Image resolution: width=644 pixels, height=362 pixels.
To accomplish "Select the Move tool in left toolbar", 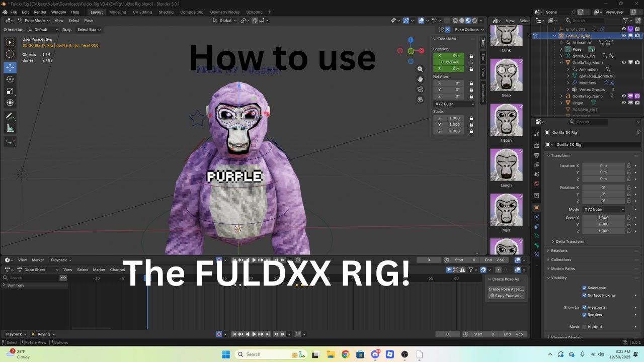I will click(10, 67).
